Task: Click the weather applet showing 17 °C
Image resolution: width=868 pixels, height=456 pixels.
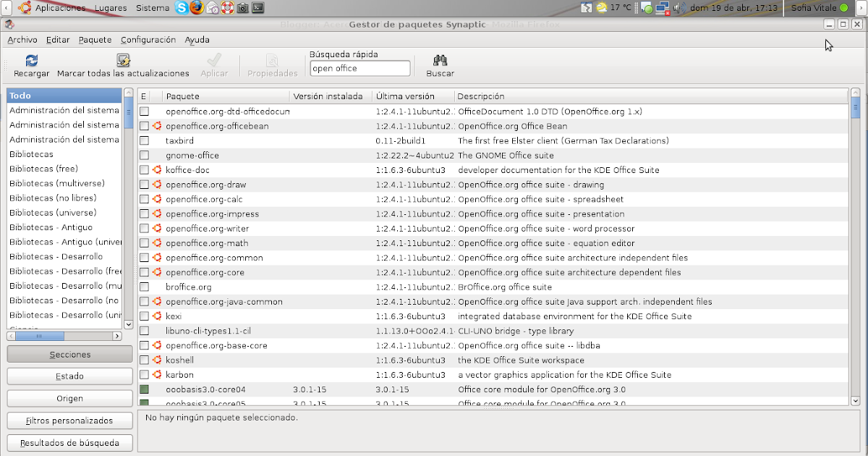Action: (x=614, y=8)
